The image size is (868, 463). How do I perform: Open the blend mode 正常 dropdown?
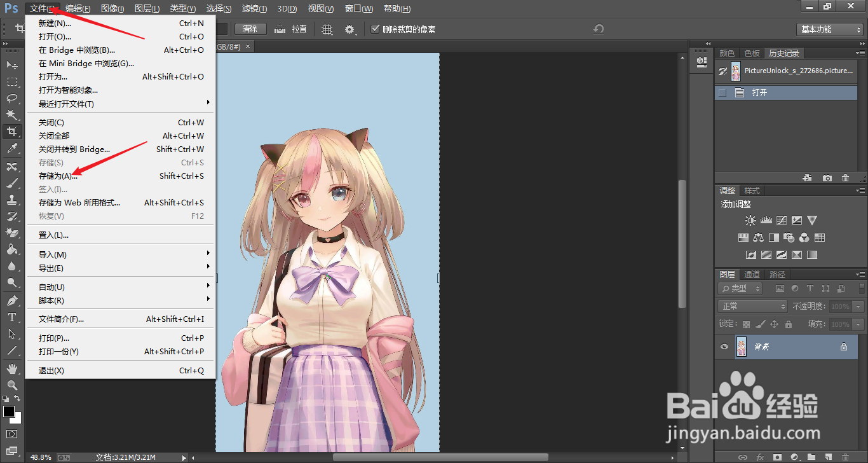click(753, 306)
